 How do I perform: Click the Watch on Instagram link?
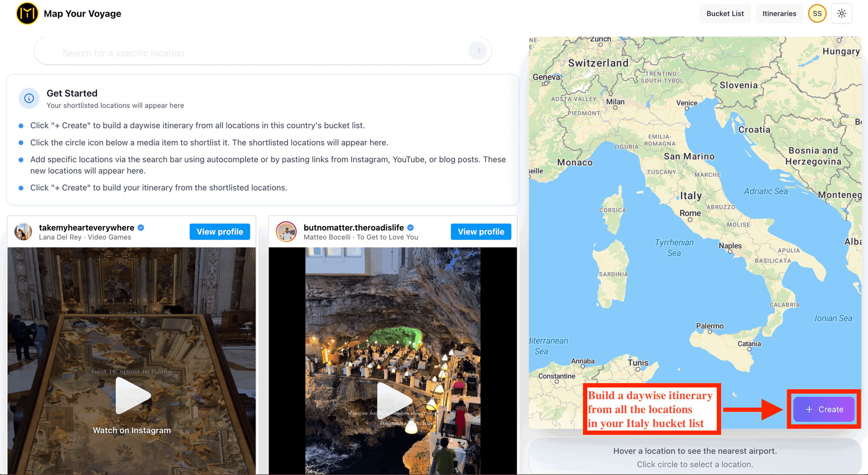click(x=132, y=430)
